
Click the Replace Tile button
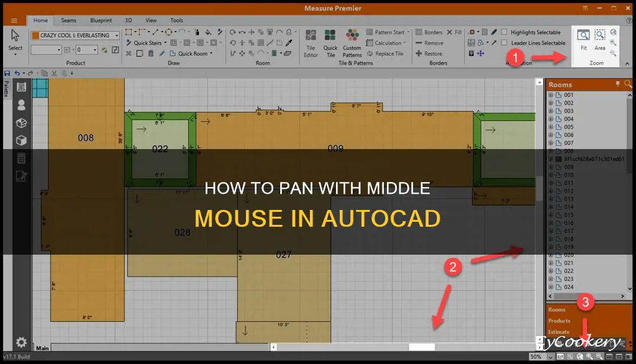(x=385, y=53)
